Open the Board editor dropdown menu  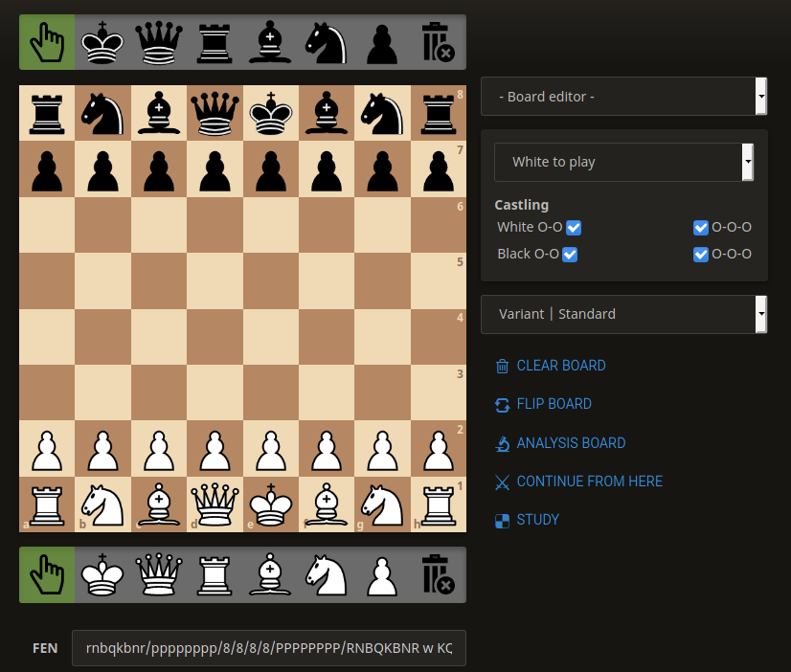pyautogui.click(x=623, y=97)
